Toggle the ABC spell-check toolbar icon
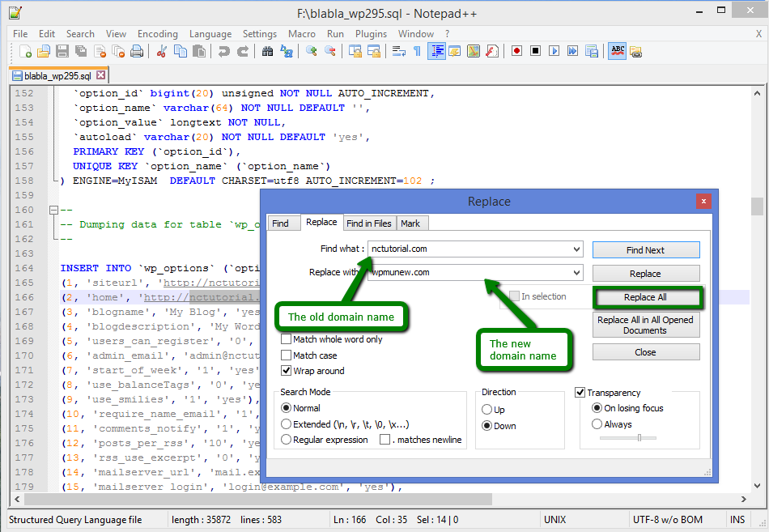Image resolution: width=769 pixels, height=532 pixels. (618, 51)
